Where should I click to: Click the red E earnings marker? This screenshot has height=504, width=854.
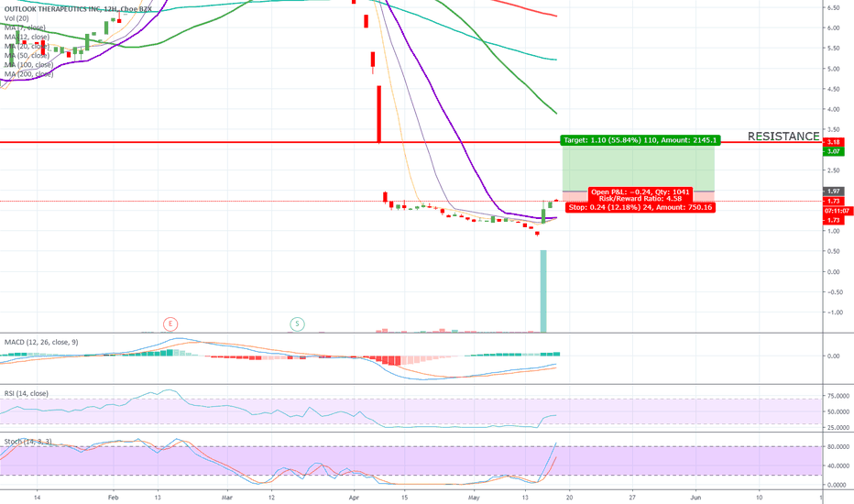tap(170, 324)
